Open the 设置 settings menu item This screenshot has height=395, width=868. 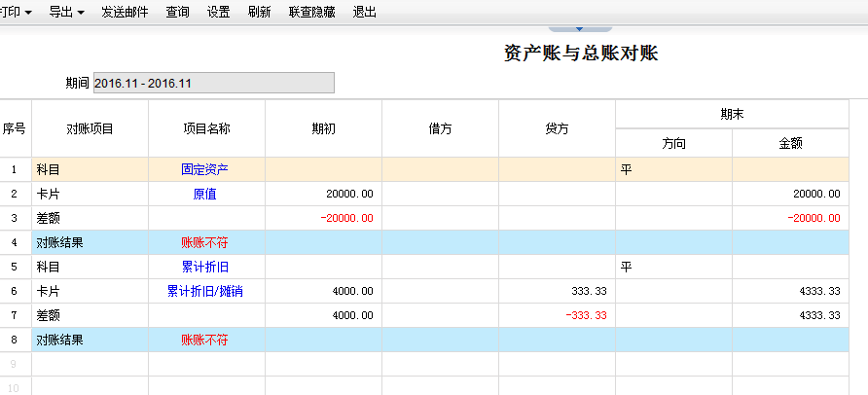(x=219, y=13)
